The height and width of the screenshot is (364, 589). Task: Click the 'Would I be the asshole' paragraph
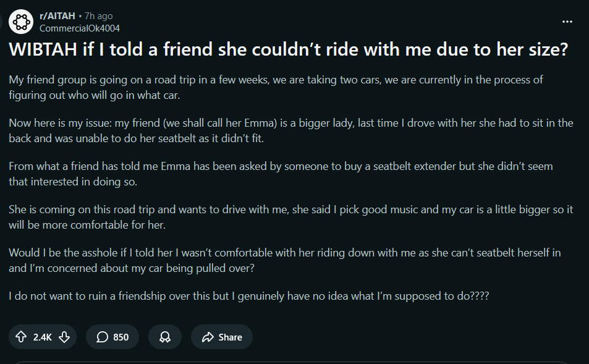pyautogui.click(x=285, y=260)
